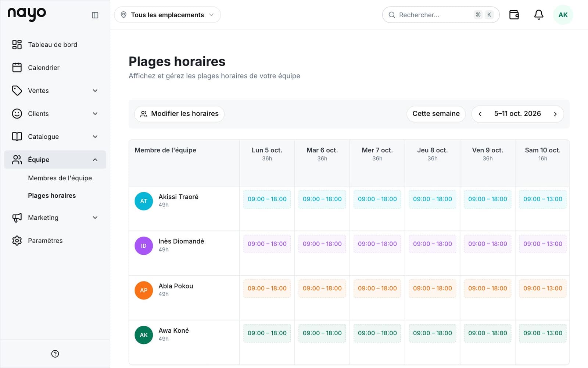Open Awa Koné's Saturday 09:00–13:00 shift
The height and width of the screenshot is (368, 588).
click(543, 333)
